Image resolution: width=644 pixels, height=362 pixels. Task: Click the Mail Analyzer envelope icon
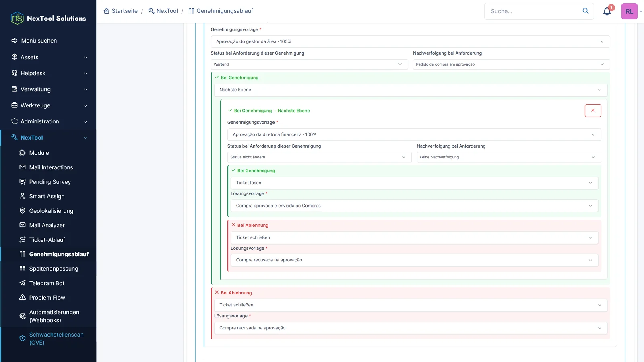pos(23,225)
